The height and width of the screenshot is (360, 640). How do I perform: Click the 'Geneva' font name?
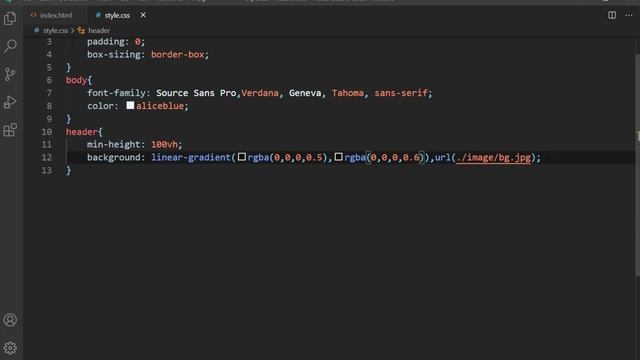click(305, 93)
